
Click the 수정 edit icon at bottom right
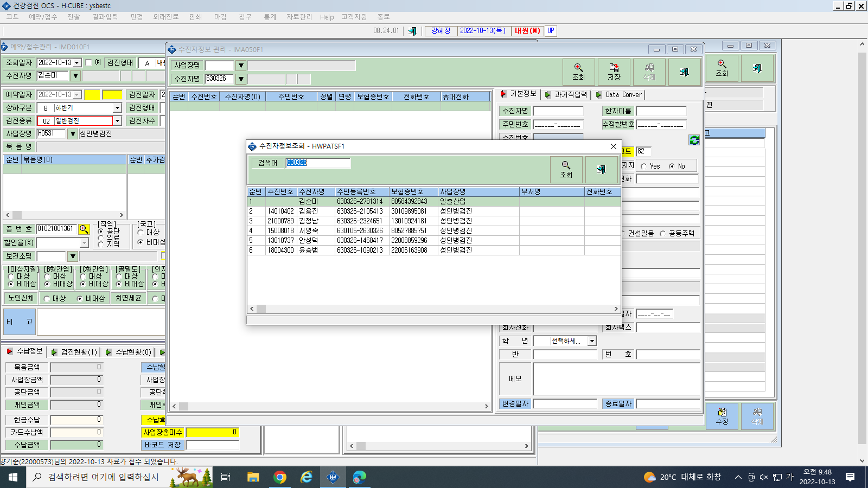[x=722, y=416]
